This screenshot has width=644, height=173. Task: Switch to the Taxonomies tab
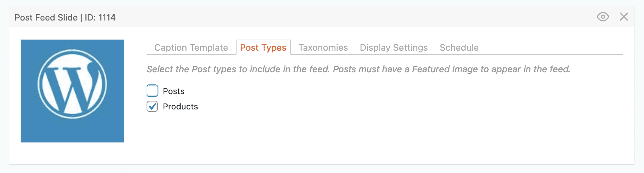(323, 48)
